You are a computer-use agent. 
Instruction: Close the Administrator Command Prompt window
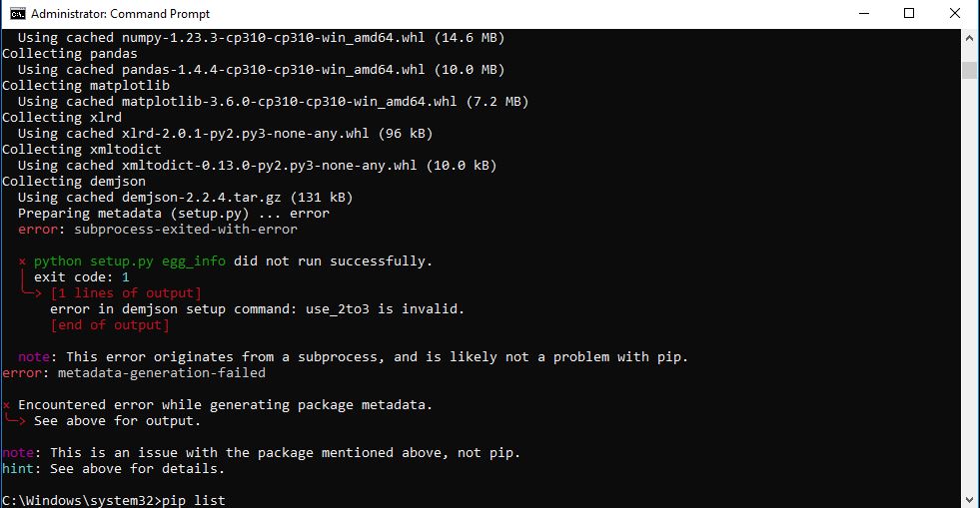coord(955,13)
